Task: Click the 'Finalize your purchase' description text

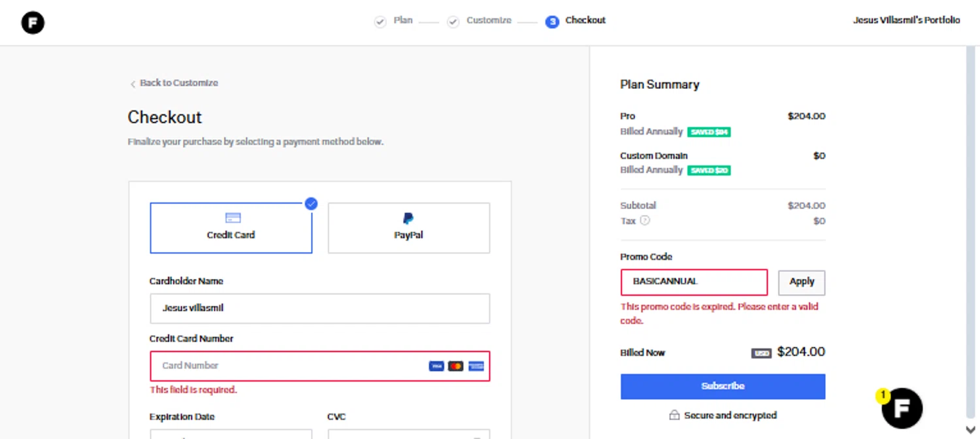Action: (x=255, y=142)
